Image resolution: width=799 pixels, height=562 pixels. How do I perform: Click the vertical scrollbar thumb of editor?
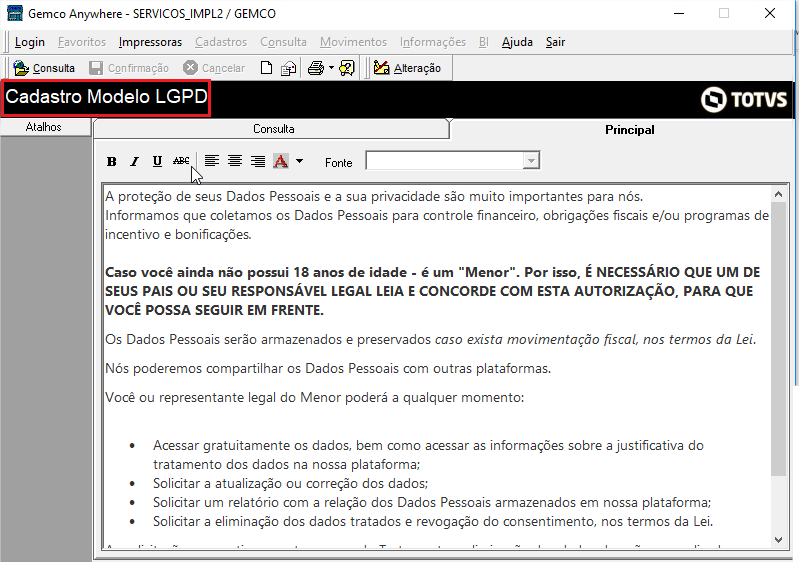tap(778, 338)
